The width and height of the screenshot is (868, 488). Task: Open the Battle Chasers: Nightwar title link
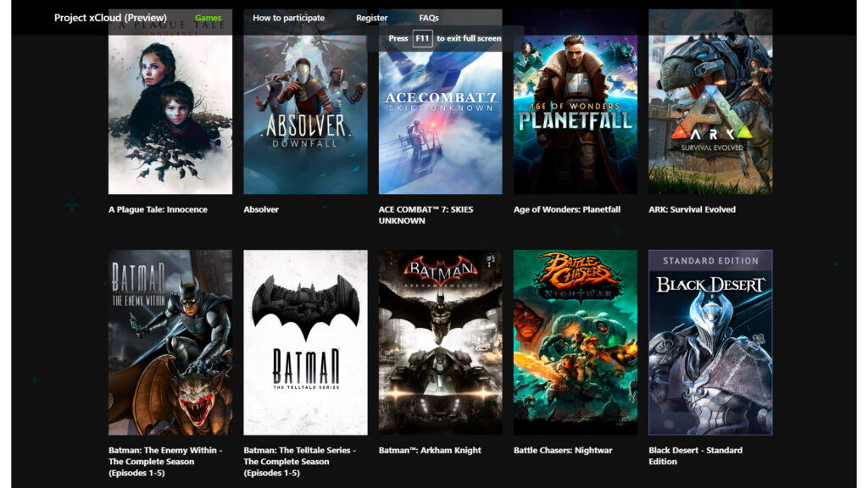pos(563,451)
